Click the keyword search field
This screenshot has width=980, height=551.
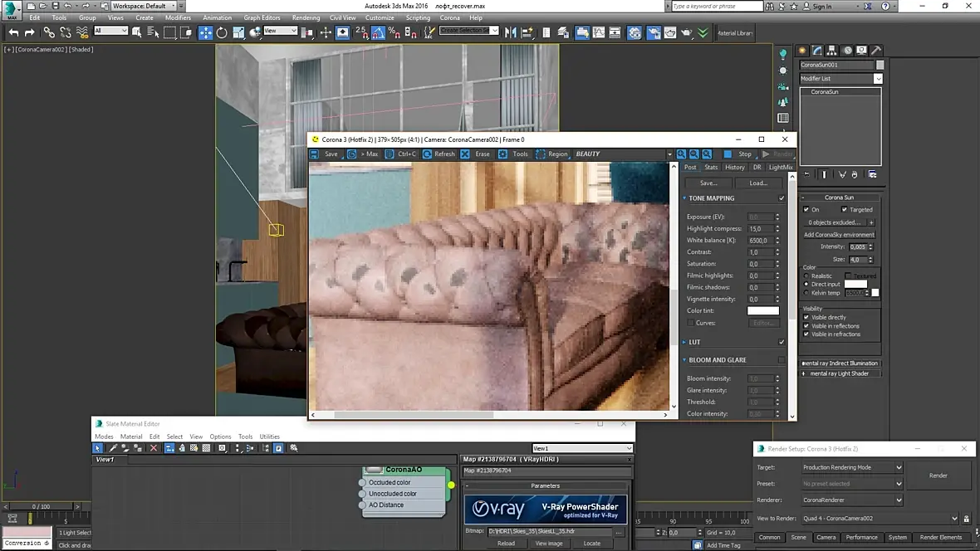point(717,6)
